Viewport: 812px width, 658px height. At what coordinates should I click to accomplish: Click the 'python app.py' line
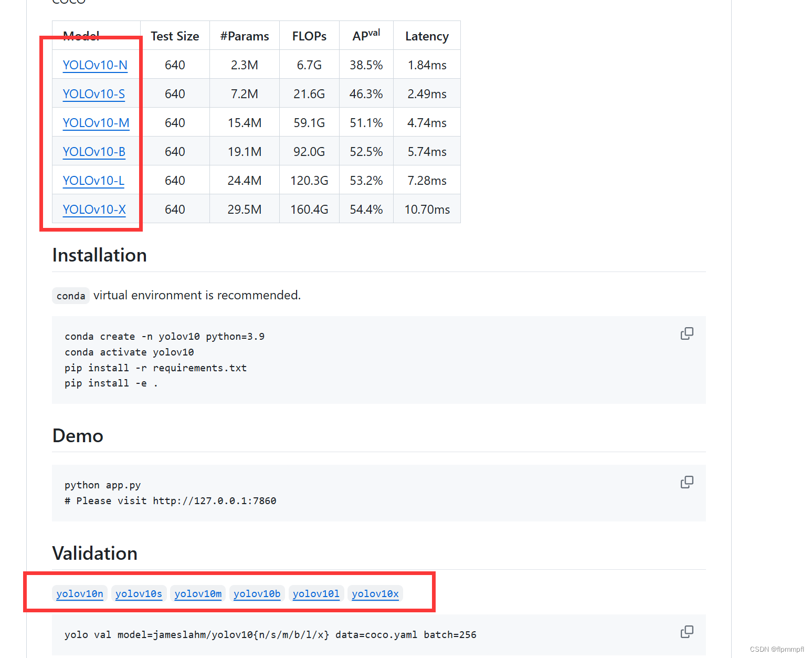pos(102,485)
